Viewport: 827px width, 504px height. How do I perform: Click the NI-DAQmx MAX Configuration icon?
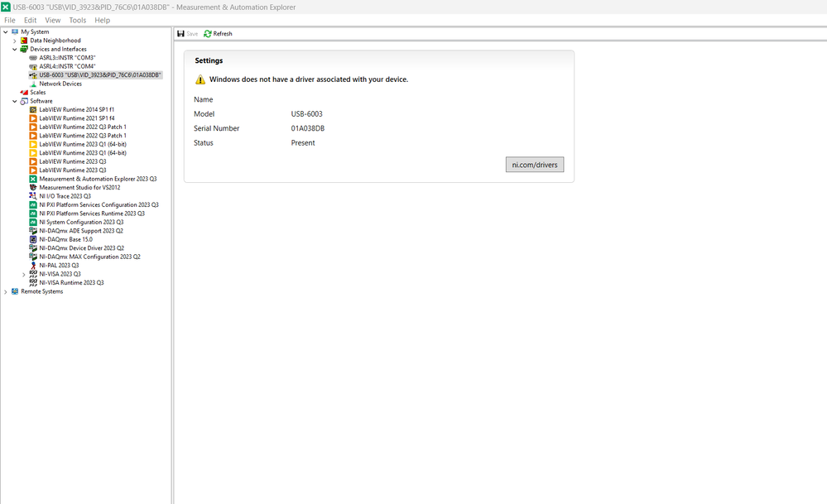(x=33, y=257)
